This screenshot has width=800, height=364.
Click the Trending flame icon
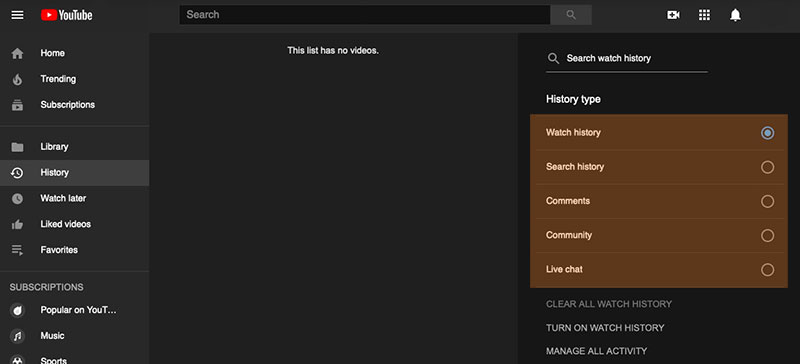17,79
